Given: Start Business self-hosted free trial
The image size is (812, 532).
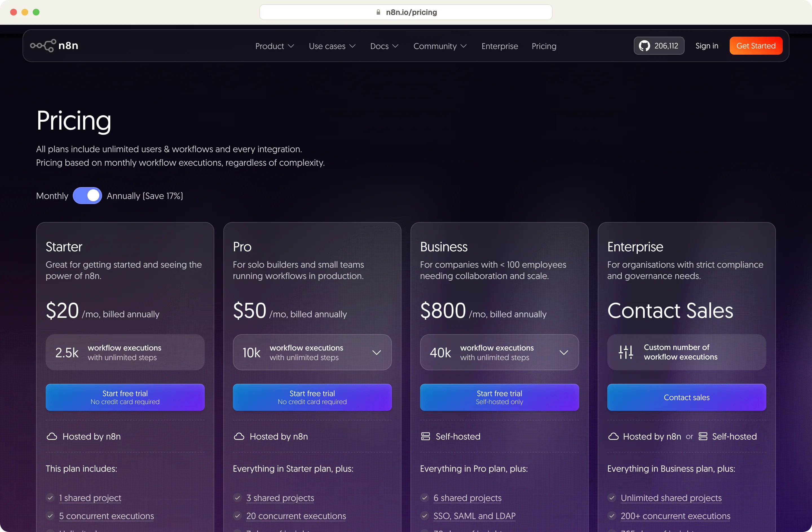Looking at the screenshot, I should point(500,397).
